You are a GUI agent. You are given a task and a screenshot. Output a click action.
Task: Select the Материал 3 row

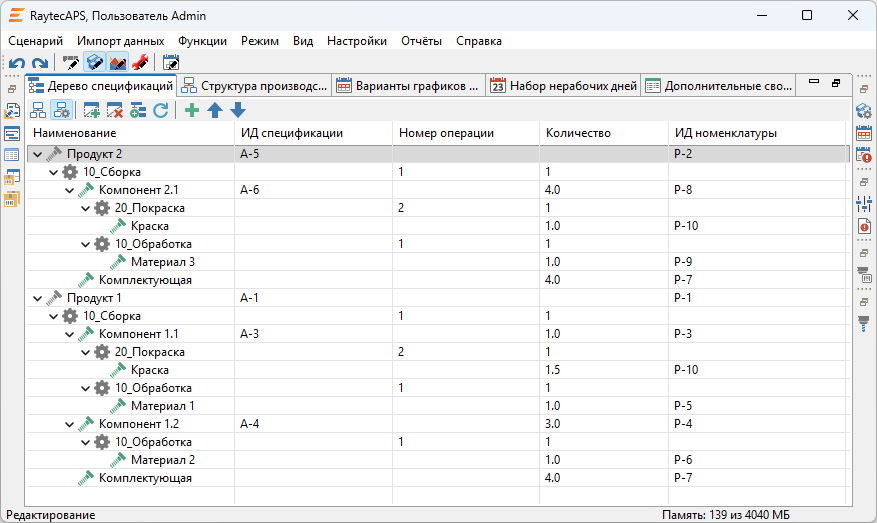(x=438, y=262)
